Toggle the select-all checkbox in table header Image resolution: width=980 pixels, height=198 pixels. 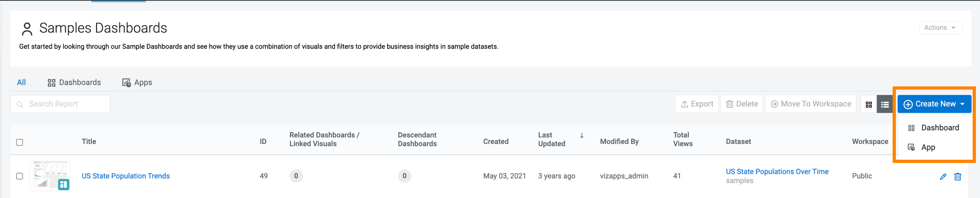(x=20, y=142)
